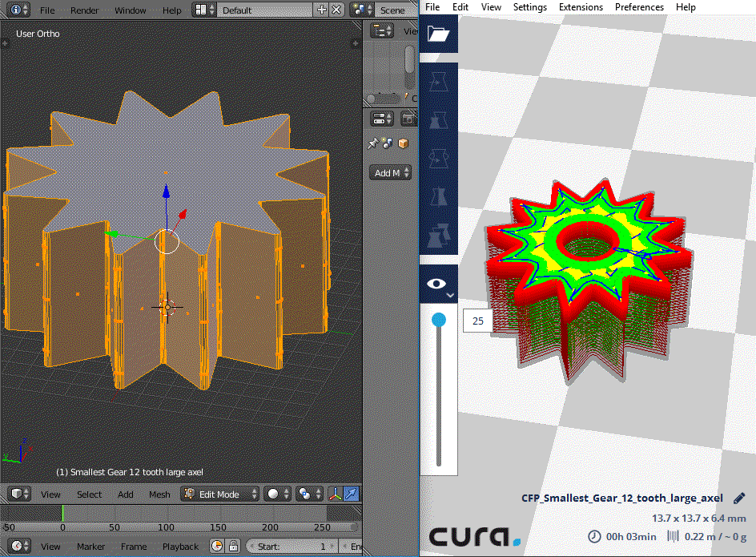This screenshot has width=756, height=557.
Task: Click the pin icon in properties panel
Action: click(x=372, y=143)
